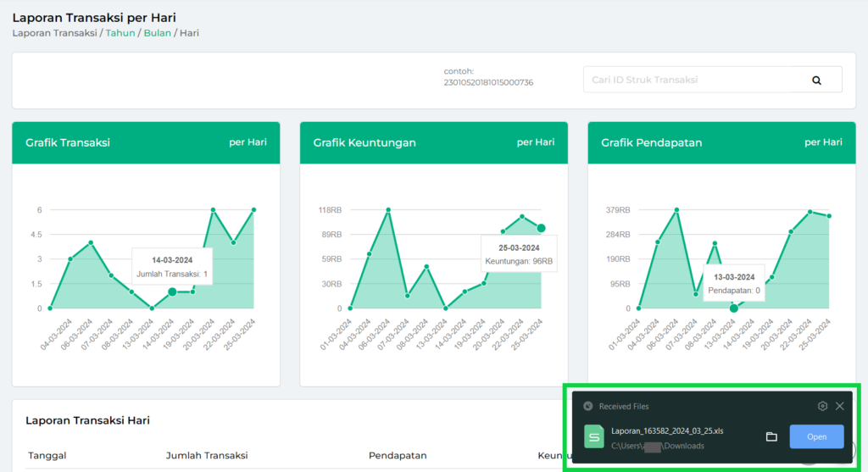The height and width of the screenshot is (472, 868).
Task: Click the Grafik Transaksi card header
Action: point(68,142)
